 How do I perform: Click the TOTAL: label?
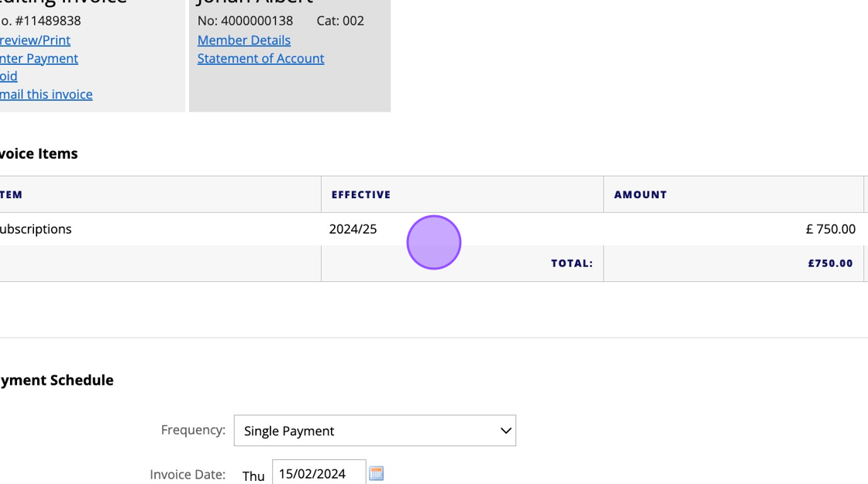click(x=572, y=264)
